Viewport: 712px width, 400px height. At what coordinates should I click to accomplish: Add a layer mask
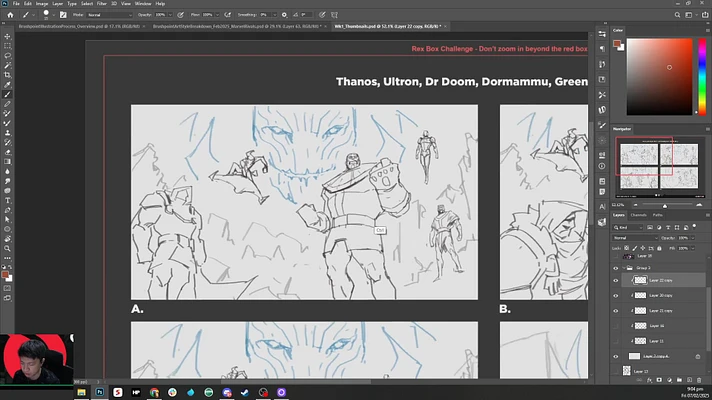[659, 380]
